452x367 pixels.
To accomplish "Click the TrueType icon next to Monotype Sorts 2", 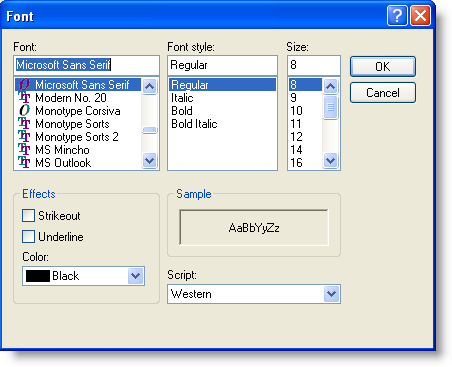I will tap(24, 136).
